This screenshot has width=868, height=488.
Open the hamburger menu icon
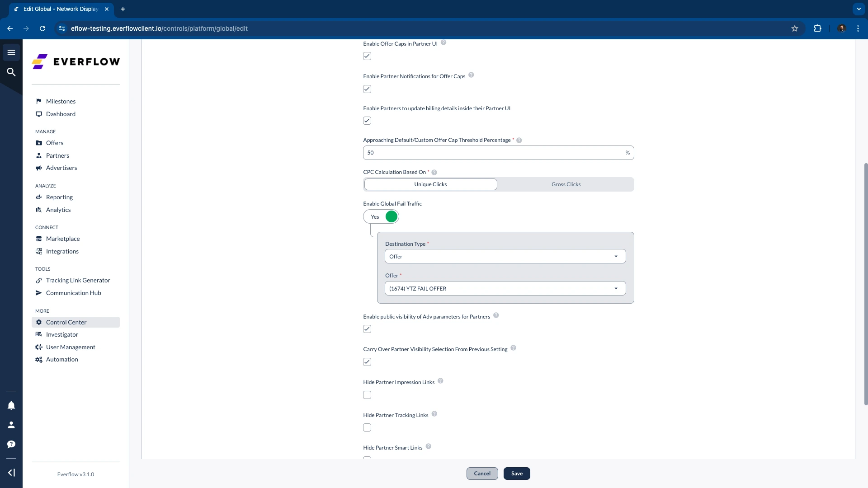click(x=11, y=52)
